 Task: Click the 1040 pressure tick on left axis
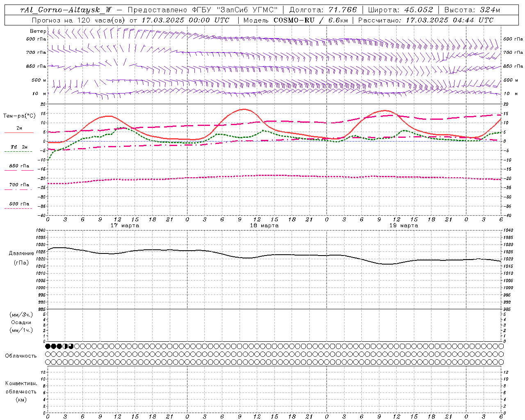pyautogui.click(x=40, y=231)
